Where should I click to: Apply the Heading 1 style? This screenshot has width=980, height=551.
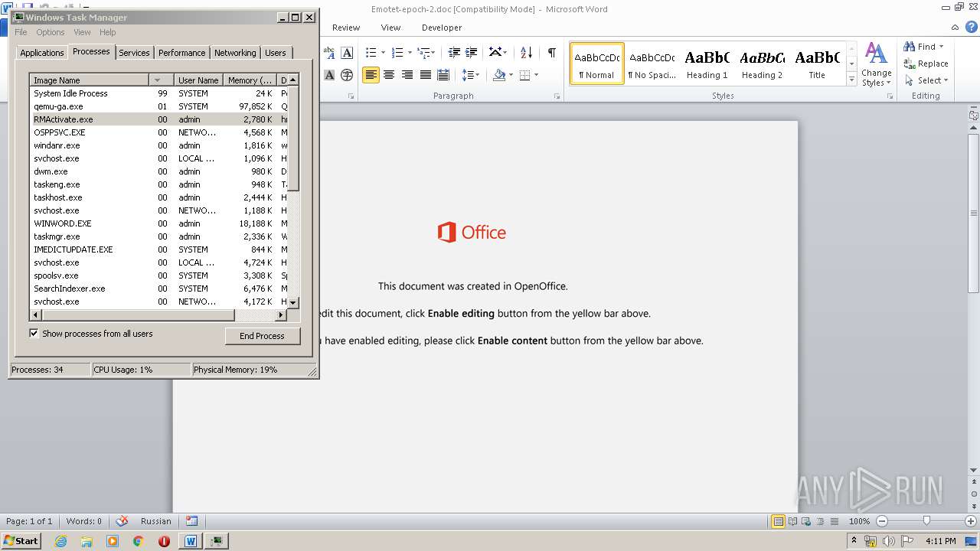click(x=707, y=64)
